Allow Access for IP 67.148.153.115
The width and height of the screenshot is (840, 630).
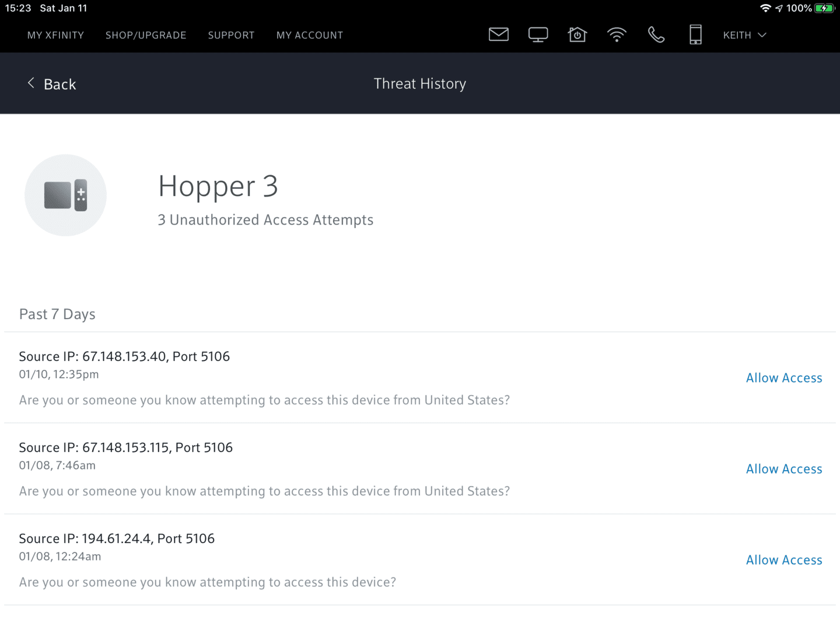[784, 469]
